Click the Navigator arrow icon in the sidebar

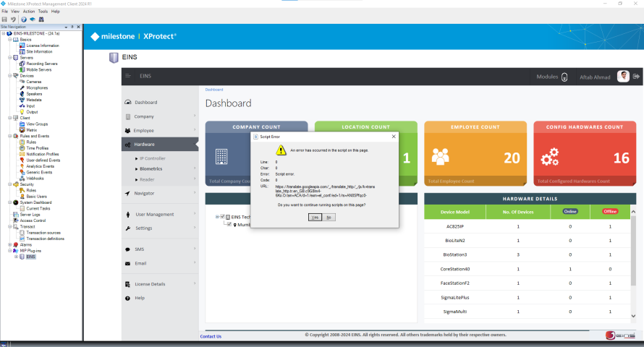(x=127, y=193)
